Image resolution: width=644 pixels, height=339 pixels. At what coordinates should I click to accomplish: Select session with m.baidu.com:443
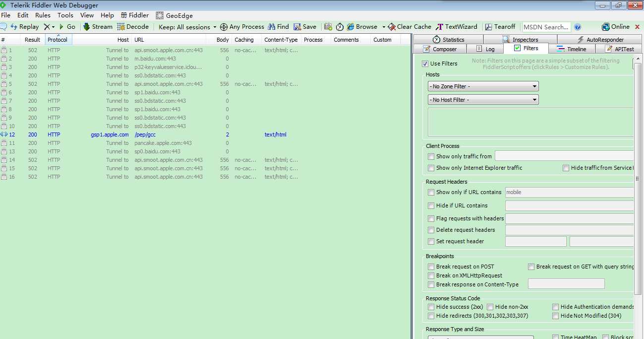[205, 59]
